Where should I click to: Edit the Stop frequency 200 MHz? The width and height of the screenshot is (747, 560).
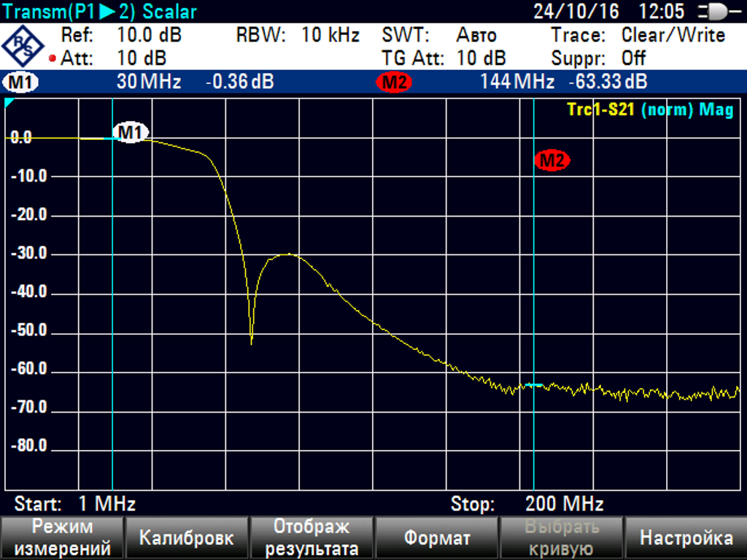[564, 504]
